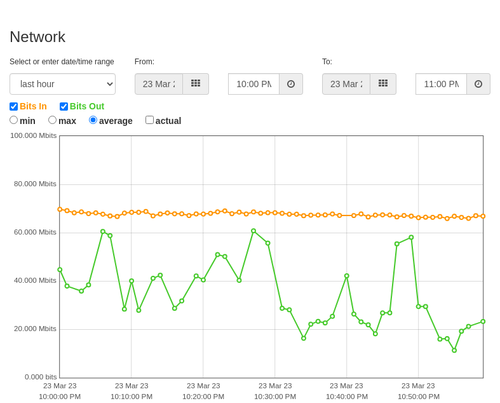Open the To time clock picker icon
Viewport: 500px width, 403px height.
[478, 84]
